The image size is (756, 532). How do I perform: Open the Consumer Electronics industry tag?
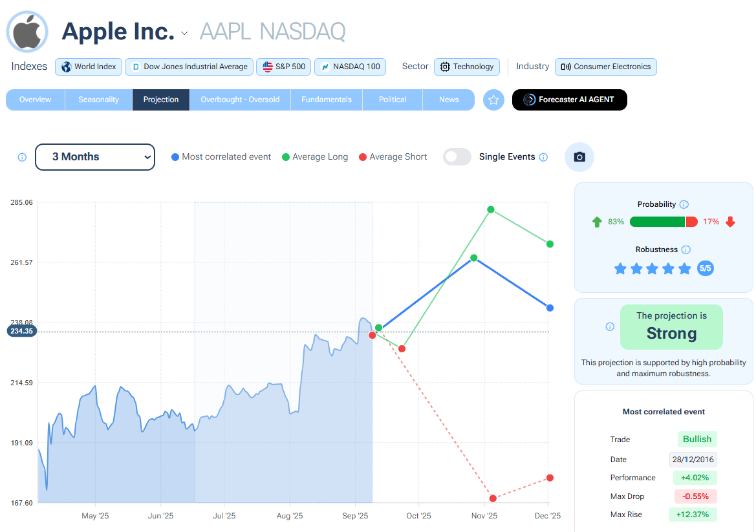coord(605,67)
